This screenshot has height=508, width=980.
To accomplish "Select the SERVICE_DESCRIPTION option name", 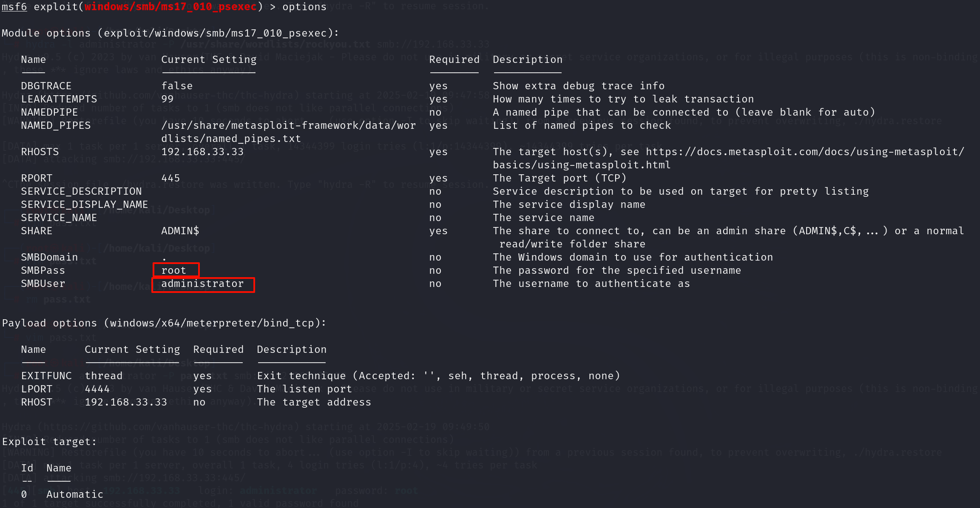I will click(x=81, y=191).
